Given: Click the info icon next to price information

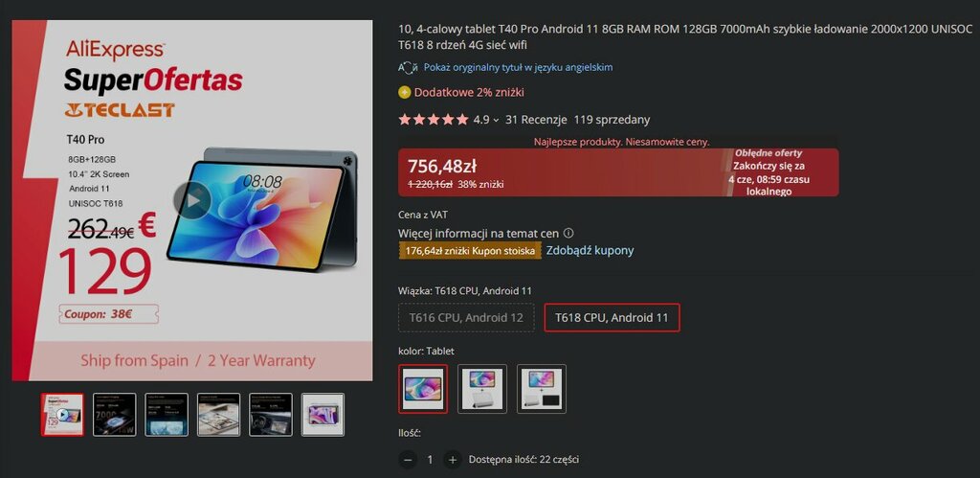Looking at the screenshot, I should pos(568,234).
